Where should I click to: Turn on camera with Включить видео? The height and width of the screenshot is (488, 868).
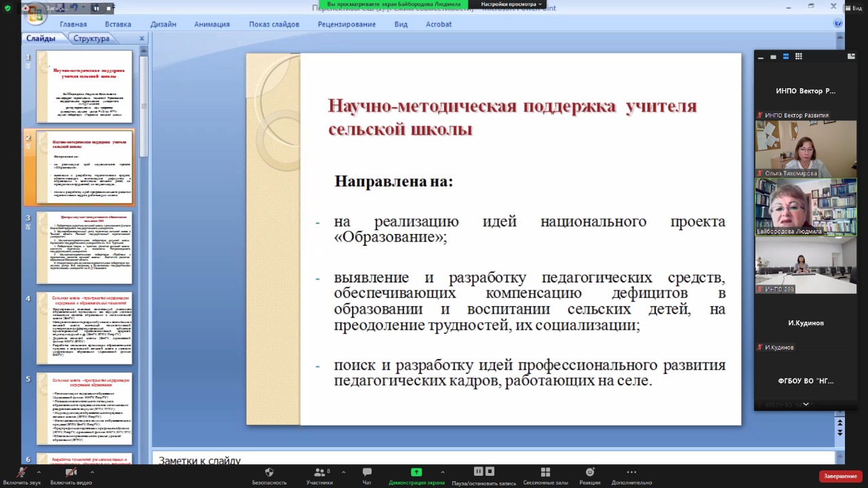71,472
